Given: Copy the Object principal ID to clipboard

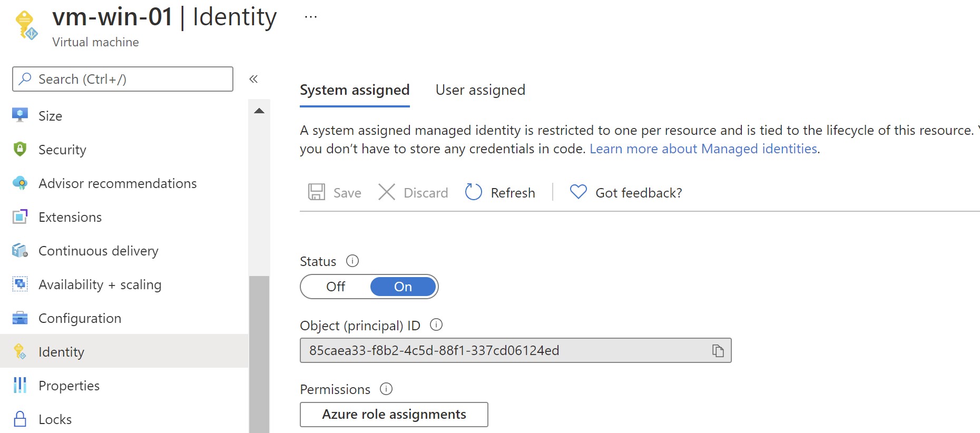Looking at the screenshot, I should 718,350.
